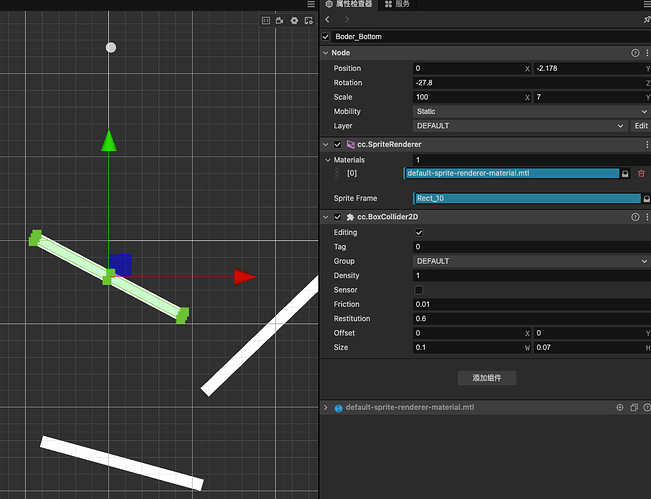Toggle the scene grid display icon

tap(266, 20)
